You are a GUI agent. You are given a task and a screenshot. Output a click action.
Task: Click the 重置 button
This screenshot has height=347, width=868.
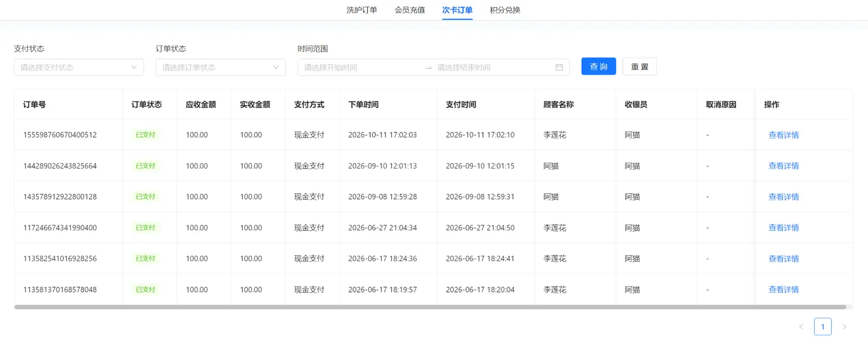640,66
